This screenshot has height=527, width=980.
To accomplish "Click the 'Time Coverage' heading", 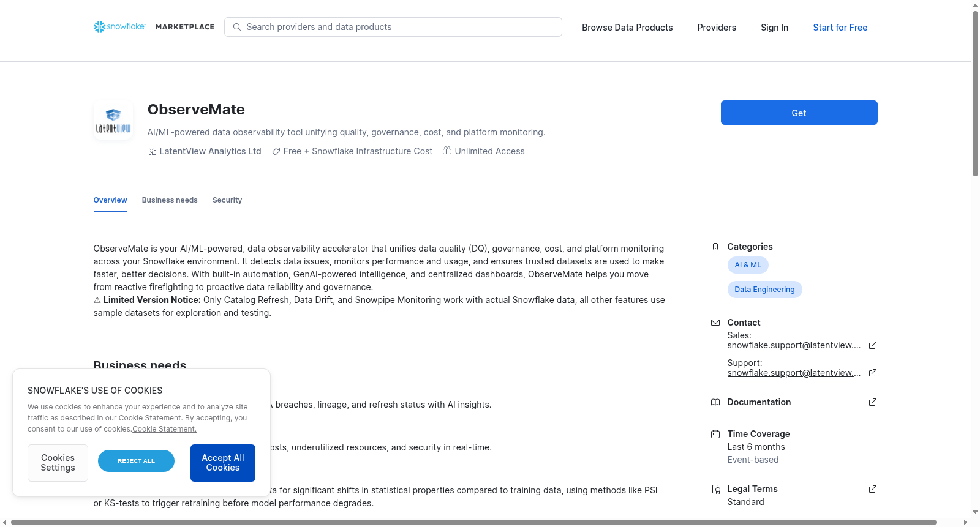I will tap(758, 434).
